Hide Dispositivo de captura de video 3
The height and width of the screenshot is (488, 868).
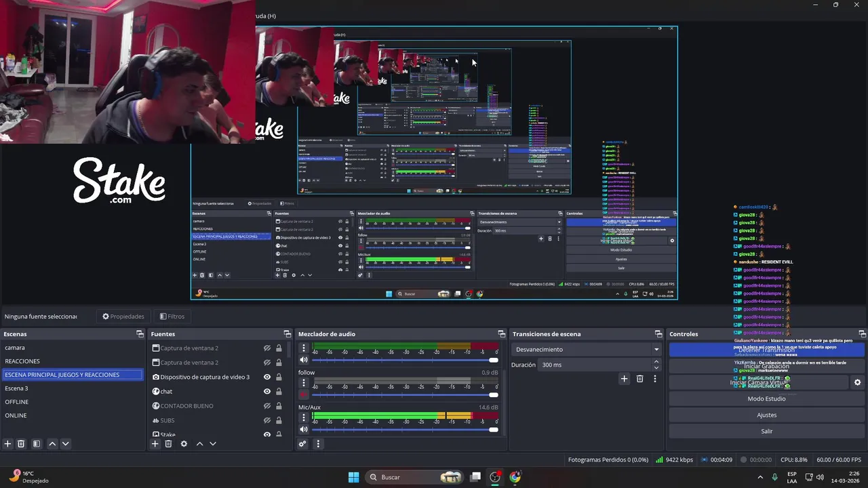tap(267, 377)
